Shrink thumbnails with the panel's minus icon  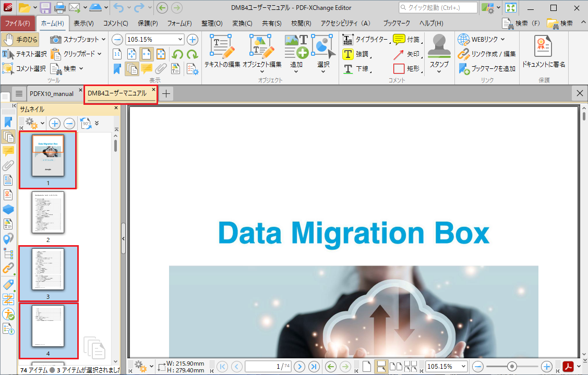[x=69, y=124]
